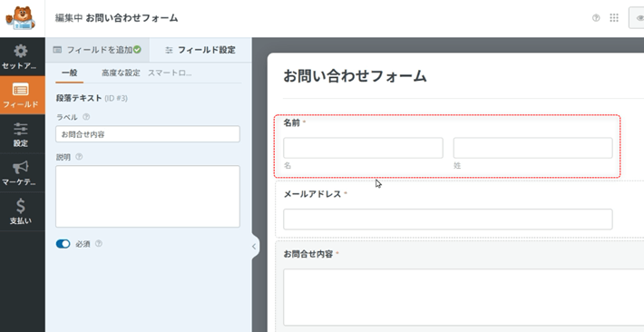Select the 高度な設定 sub-tab
Viewport: 644px width, 332px height.
(121, 73)
